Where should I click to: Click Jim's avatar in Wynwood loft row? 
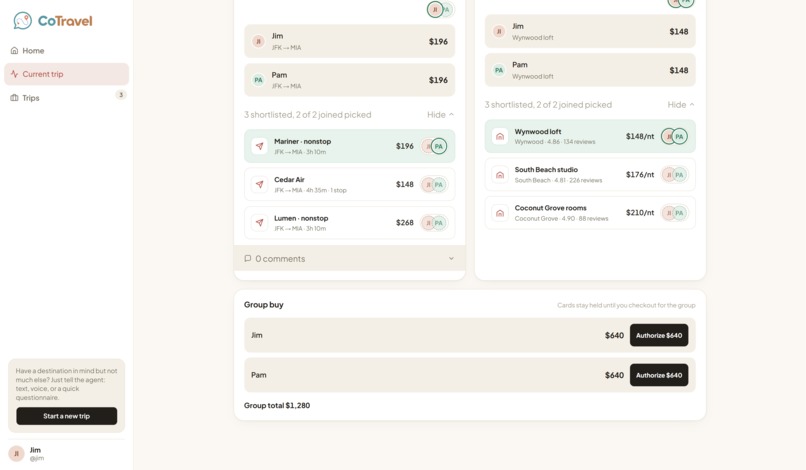[x=499, y=31]
